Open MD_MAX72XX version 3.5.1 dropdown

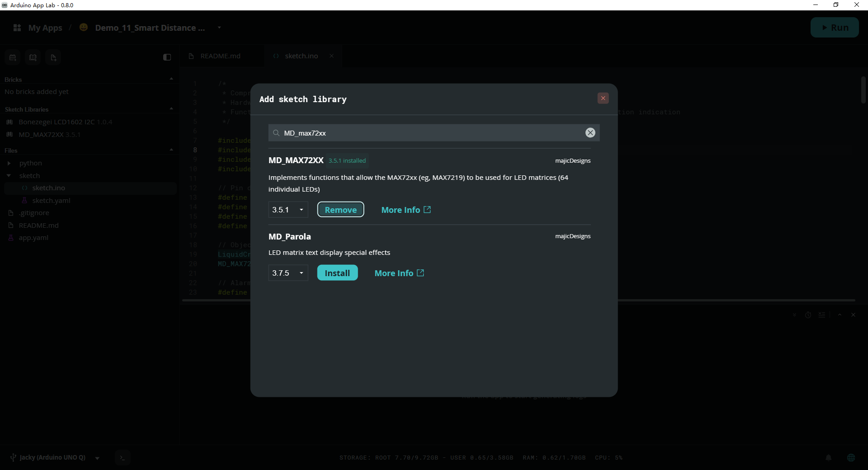(288, 210)
